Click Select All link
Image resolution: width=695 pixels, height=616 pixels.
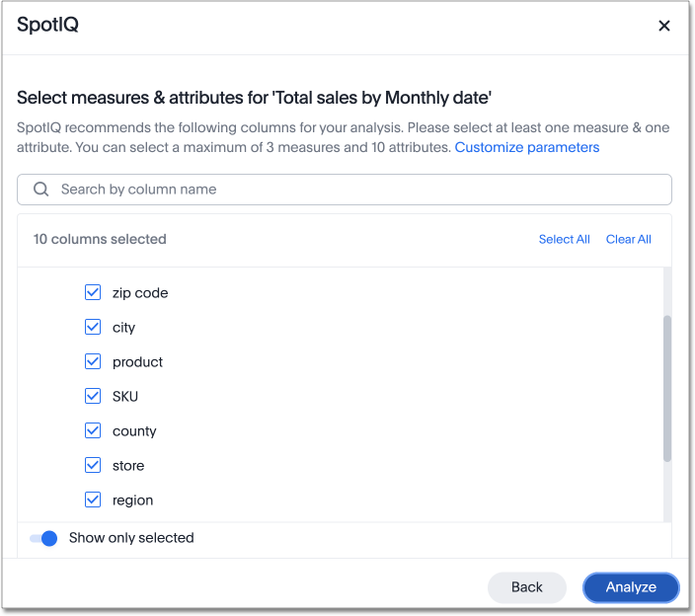pos(564,239)
